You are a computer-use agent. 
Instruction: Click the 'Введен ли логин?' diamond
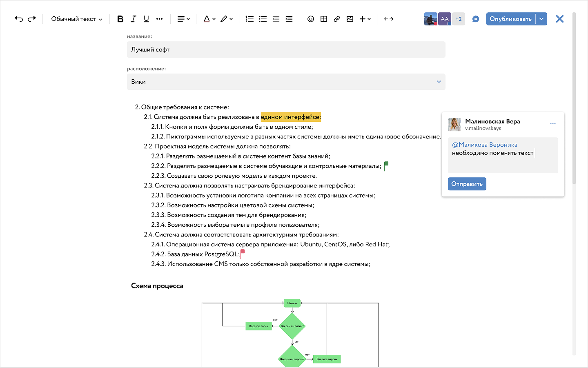(292, 326)
